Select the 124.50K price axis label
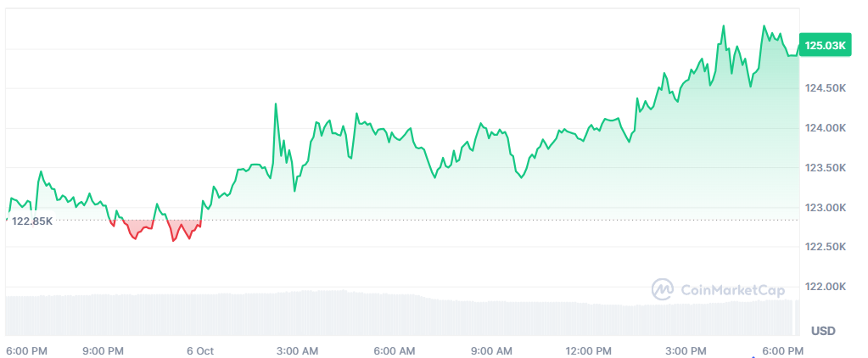868x358 pixels. (824, 88)
